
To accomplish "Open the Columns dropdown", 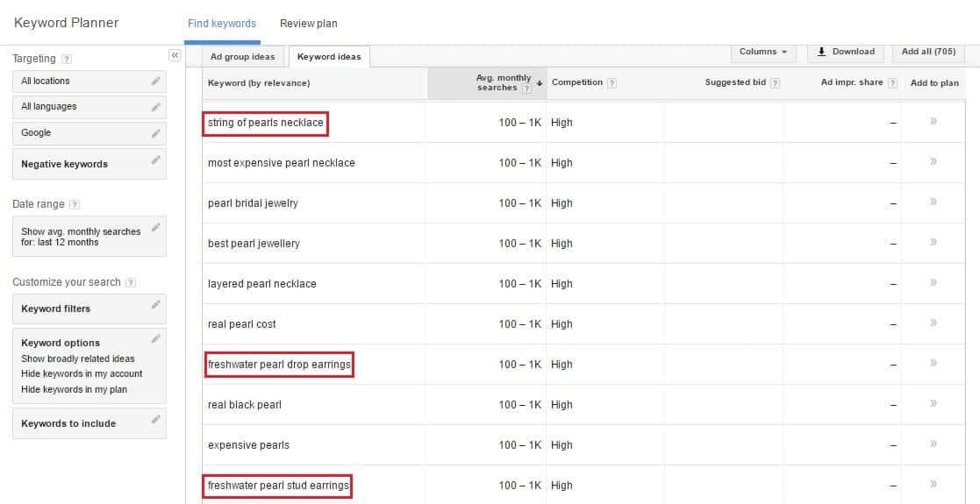I will point(763,52).
